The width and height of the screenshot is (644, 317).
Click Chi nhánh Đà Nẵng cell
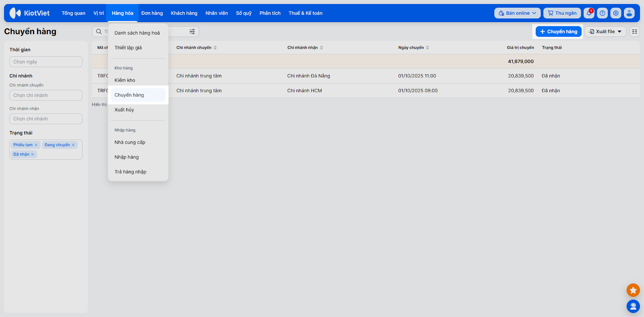309,76
